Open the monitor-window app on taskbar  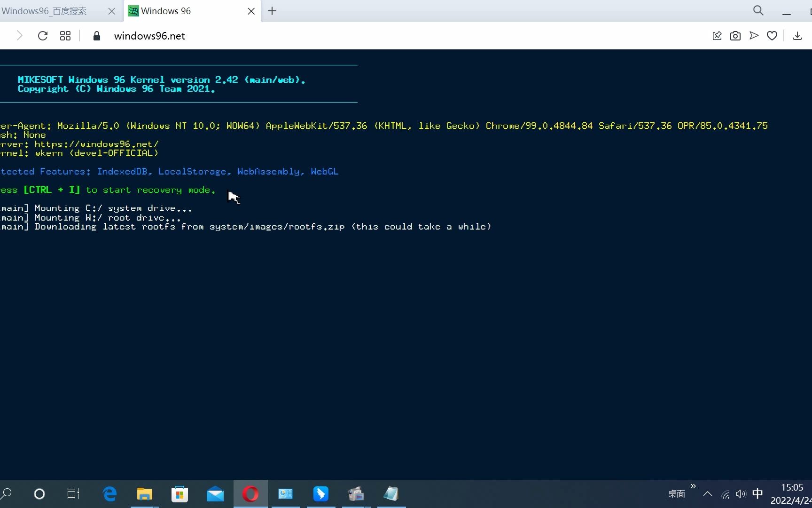pyautogui.click(x=286, y=494)
